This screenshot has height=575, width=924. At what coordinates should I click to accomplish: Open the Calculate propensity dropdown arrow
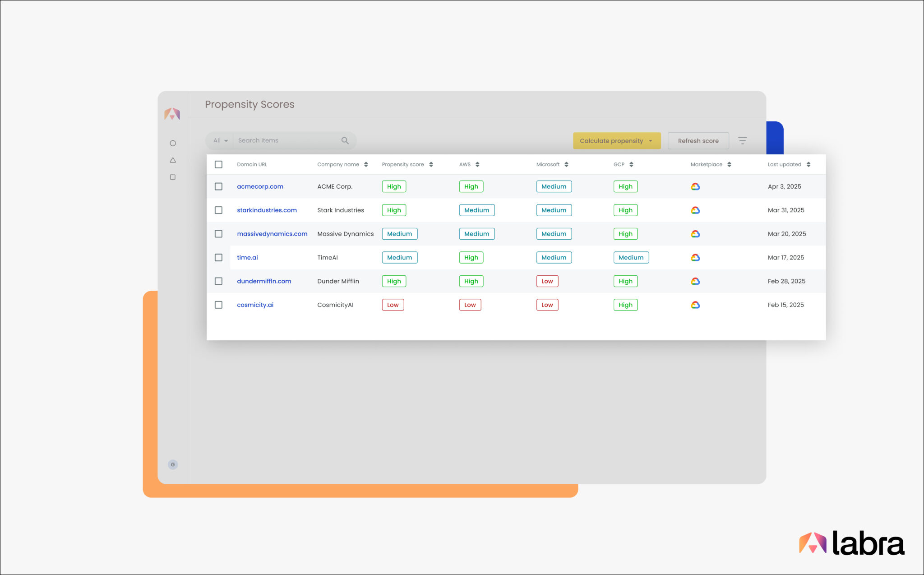(651, 140)
